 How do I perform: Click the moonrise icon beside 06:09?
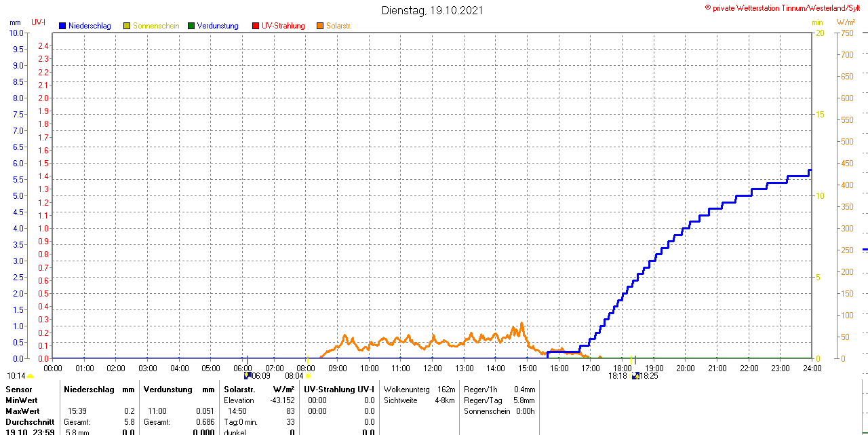click(248, 375)
